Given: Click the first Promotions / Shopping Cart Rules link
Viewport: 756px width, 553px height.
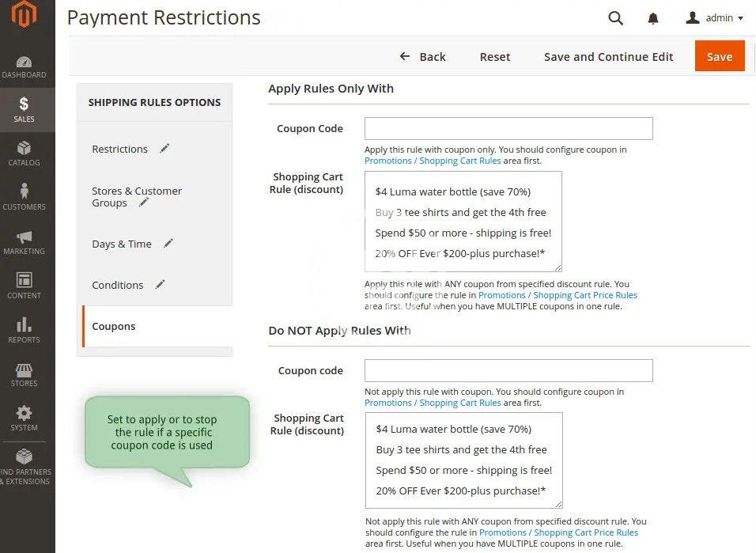Looking at the screenshot, I should [x=433, y=161].
